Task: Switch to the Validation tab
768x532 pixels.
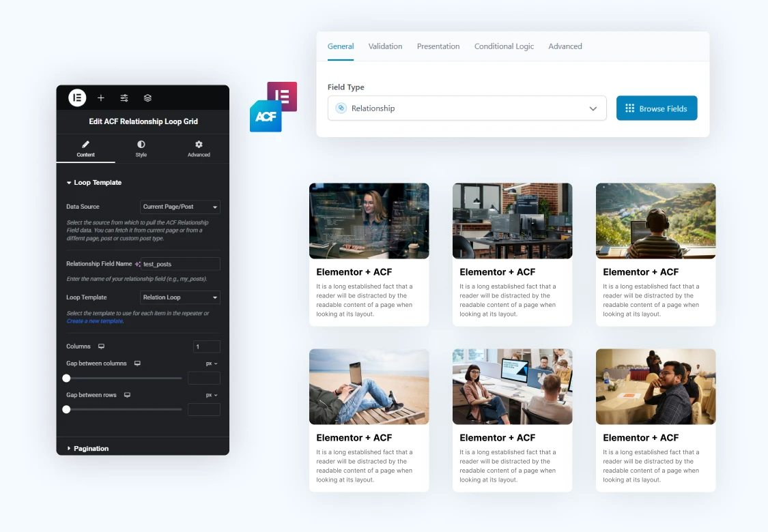Action: tap(386, 46)
